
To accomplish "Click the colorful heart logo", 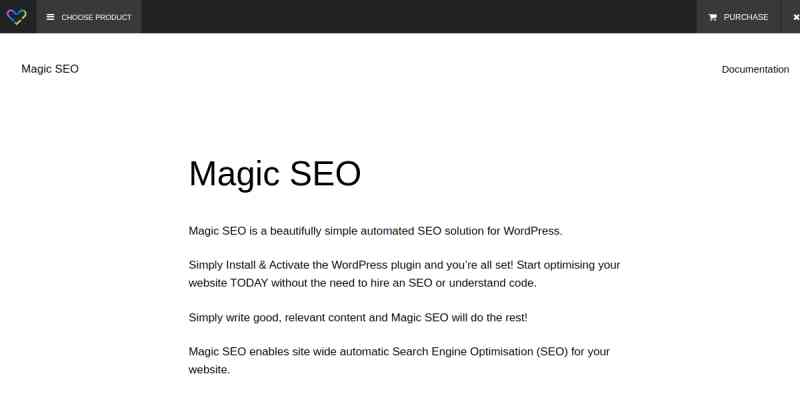I will pos(16,16).
